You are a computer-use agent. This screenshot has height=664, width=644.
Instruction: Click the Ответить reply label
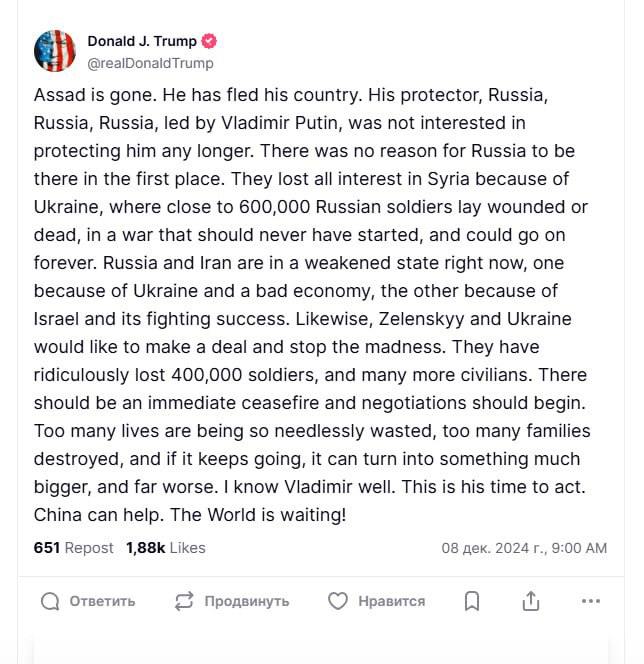(102, 601)
